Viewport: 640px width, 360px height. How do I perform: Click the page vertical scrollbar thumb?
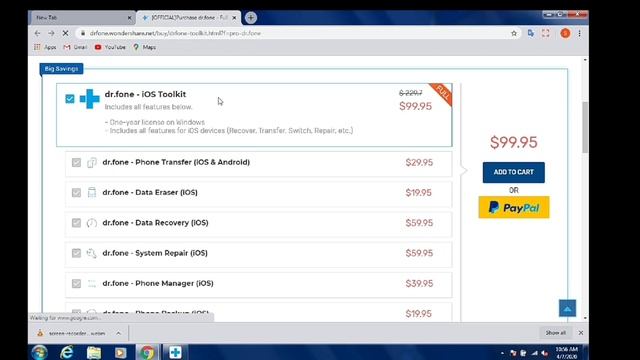[x=585, y=127]
